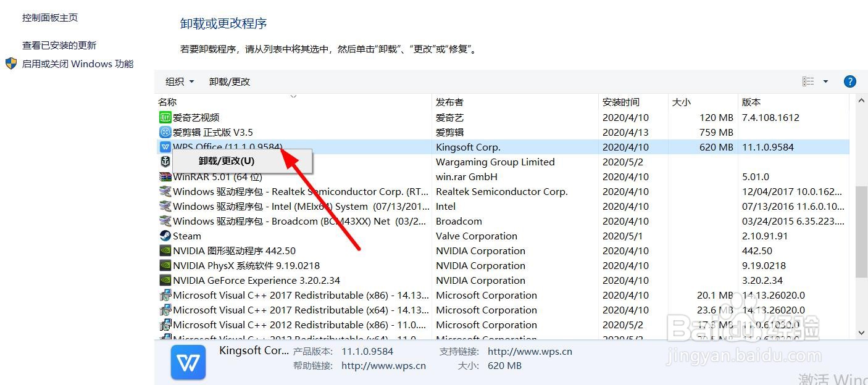Viewport: 868px width, 385px height.
Task: Click the WinRAR 5.01 program icon
Action: 165,176
